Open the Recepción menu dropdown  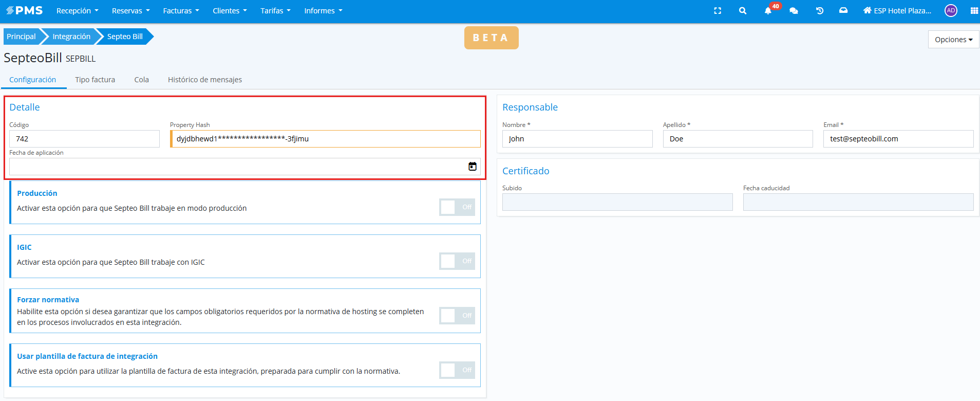point(77,11)
